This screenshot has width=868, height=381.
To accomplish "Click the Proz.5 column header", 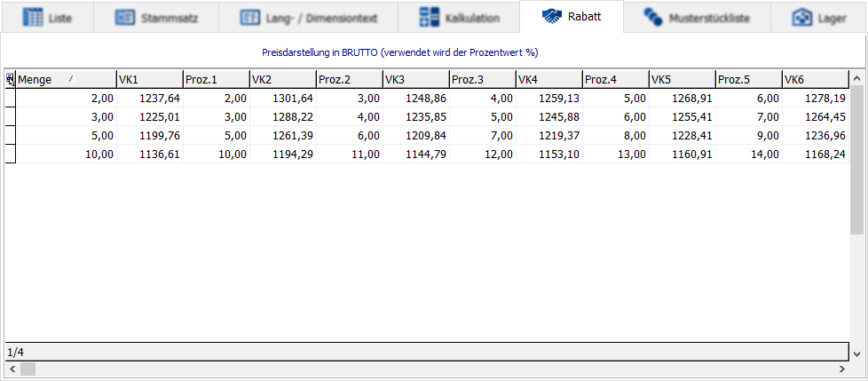I will (x=749, y=80).
